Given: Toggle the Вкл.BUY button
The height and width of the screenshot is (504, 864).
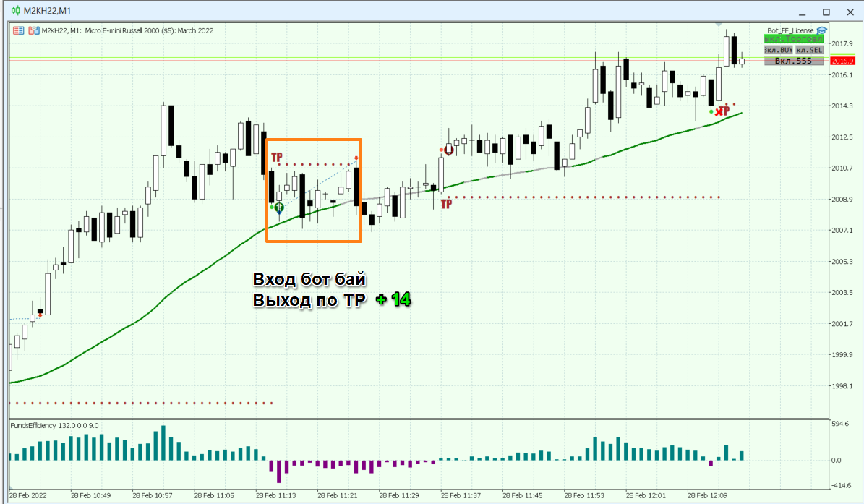Looking at the screenshot, I should coord(779,50).
